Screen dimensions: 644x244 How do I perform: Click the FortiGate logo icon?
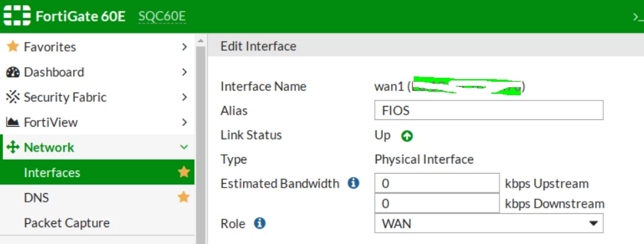click(x=17, y=16)
